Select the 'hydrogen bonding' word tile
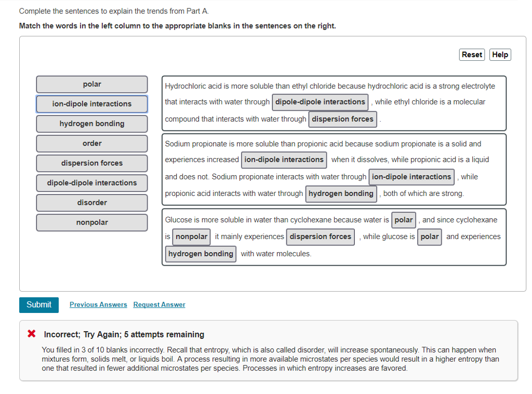This screenshot has height=394, width=532. 91,124
